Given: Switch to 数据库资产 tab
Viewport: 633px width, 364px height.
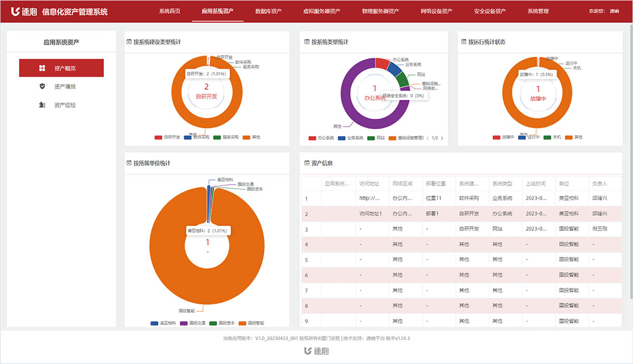Looking at the screenshot, I should tap(268, 11).
